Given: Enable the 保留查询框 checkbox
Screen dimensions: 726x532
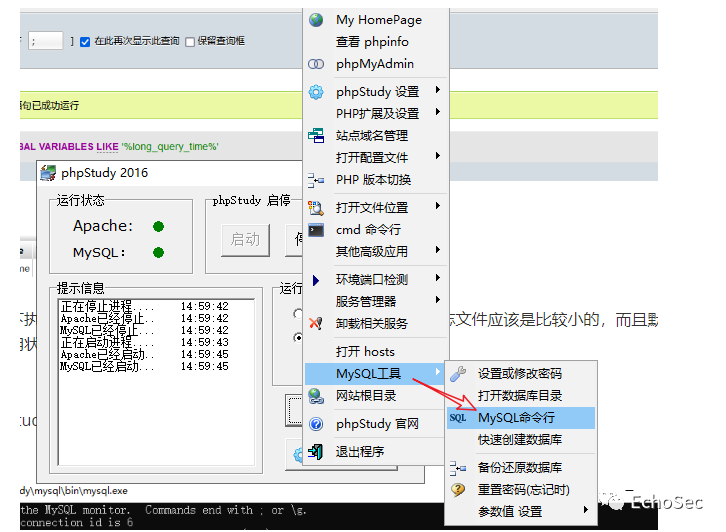Looking at the screenshot, I should coord(190,42).
